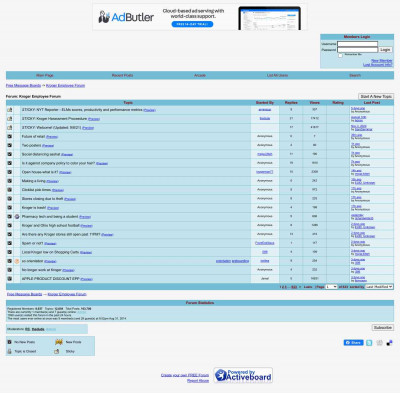
Task: Click status icon beside Making a living topic
Action: [x=9, y=181]
